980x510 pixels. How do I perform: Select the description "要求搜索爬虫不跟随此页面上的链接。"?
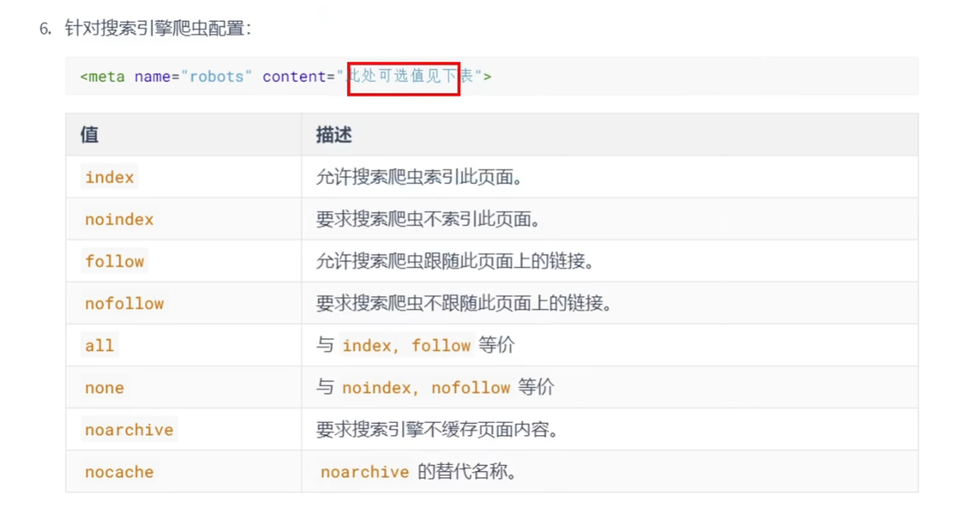(x=463, y=304)
